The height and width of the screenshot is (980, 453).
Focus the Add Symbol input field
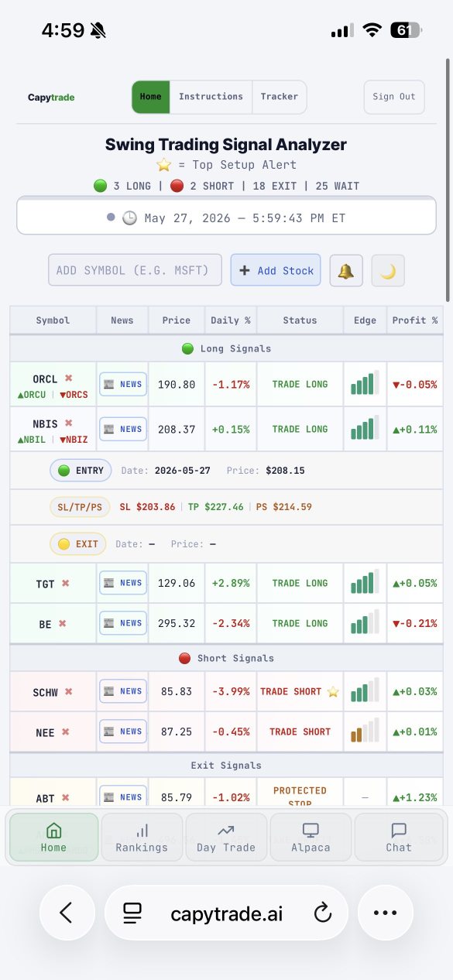(x=135, y=270)
